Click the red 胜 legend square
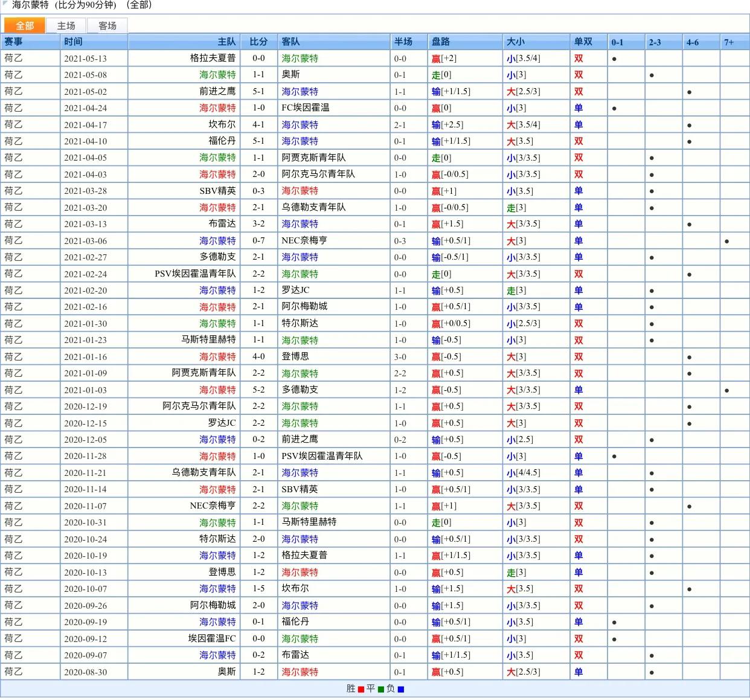750x700 pixels. [361, 689]
